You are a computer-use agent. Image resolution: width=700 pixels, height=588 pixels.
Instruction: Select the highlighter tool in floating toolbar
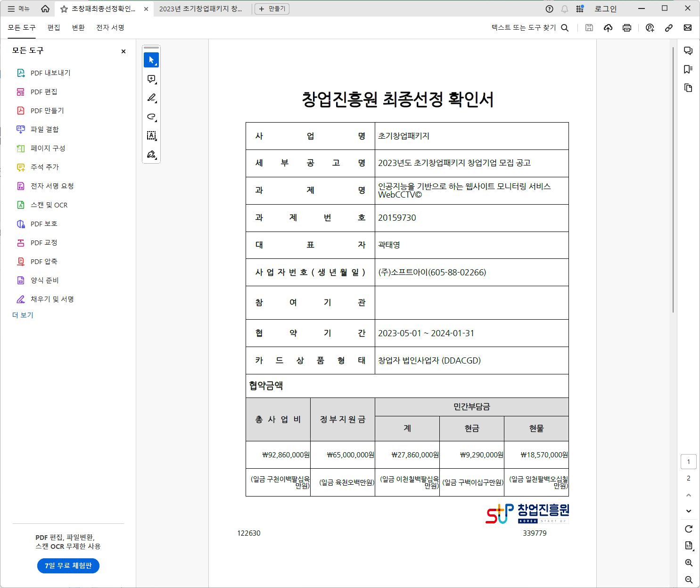click(151, 98)
